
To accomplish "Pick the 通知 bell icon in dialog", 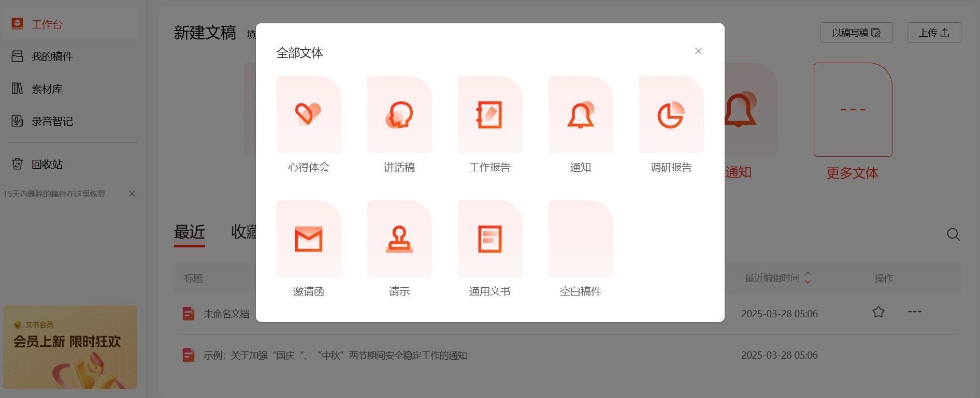I will point(581,115).
